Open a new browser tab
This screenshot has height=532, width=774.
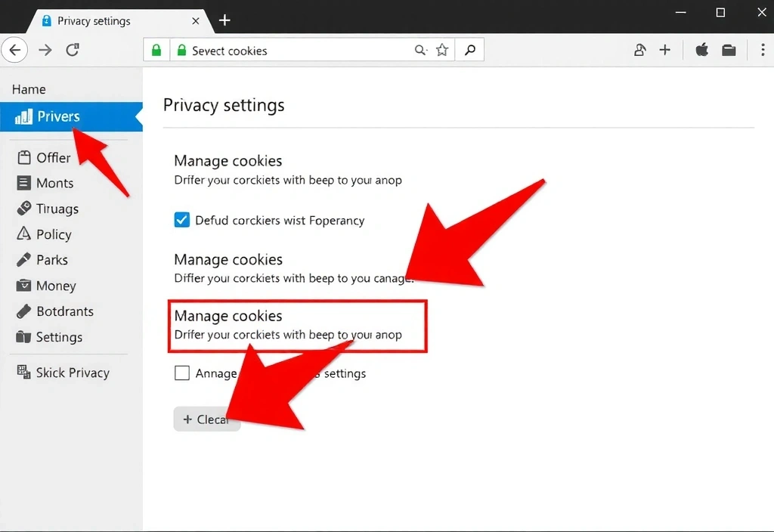(x=224, y=20)
